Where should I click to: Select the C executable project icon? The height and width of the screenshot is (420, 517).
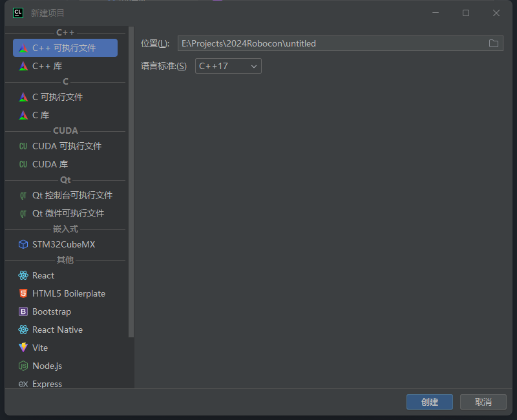(x=23, y=97)
